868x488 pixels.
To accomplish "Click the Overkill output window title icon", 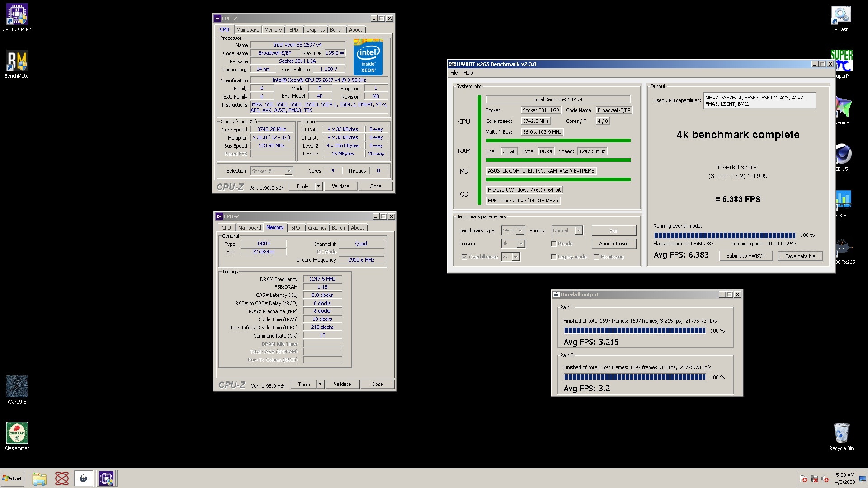I will pyautogui.click(x=556, y=295).
